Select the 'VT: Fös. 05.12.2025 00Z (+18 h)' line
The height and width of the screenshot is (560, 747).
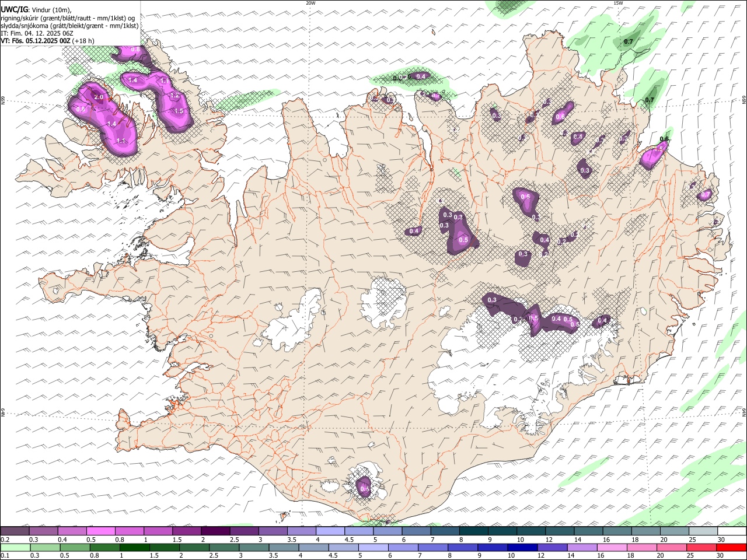pyautogui.click(x=47, y=41)
